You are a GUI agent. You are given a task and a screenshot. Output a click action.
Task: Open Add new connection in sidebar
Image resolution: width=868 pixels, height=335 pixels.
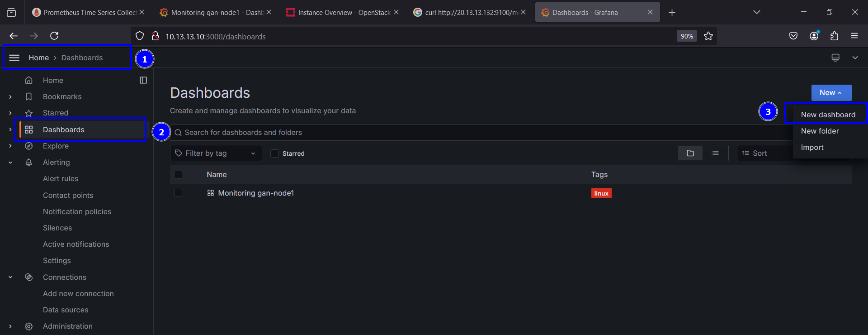tap(78, 293)
